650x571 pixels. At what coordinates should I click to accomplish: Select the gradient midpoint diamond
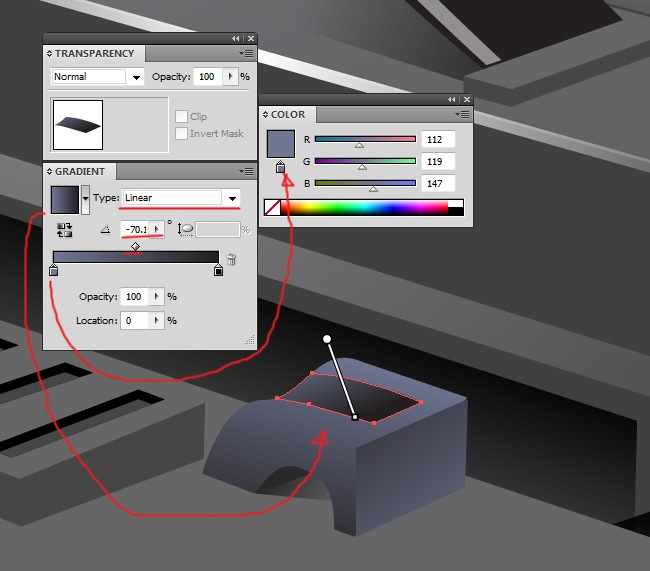click(135, 247)
